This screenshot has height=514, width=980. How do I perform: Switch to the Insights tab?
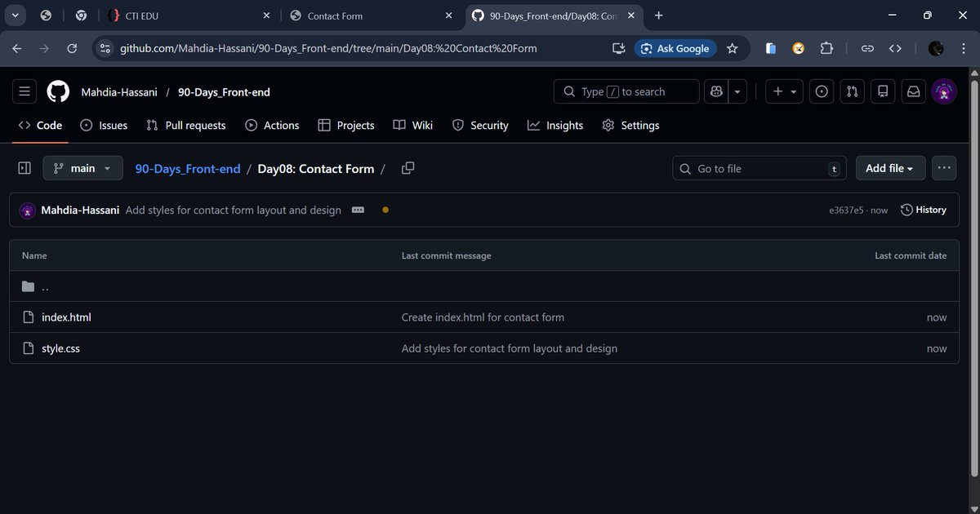[x=555, y=125]
